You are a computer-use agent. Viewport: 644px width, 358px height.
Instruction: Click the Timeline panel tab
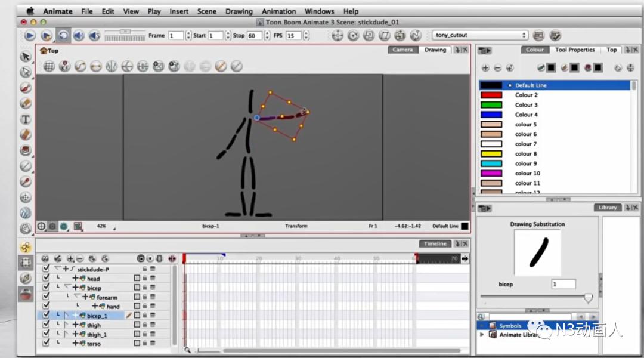pos(435,243)
